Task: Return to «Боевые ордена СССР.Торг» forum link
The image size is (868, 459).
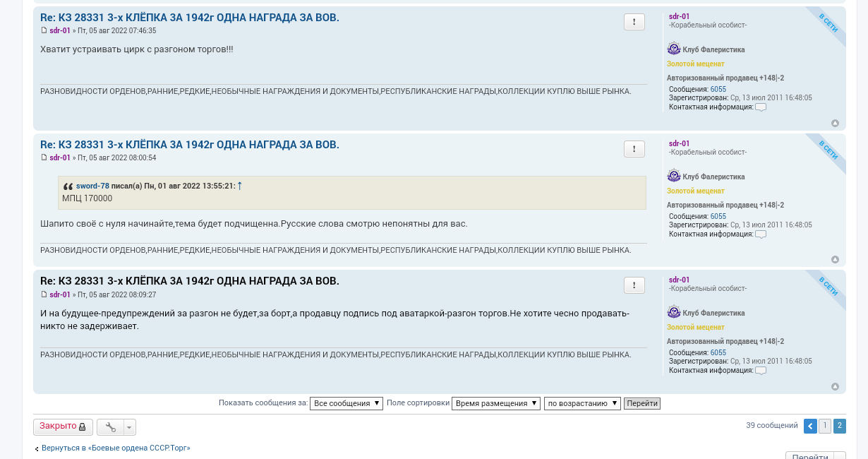Action: (x=116, y=448)
